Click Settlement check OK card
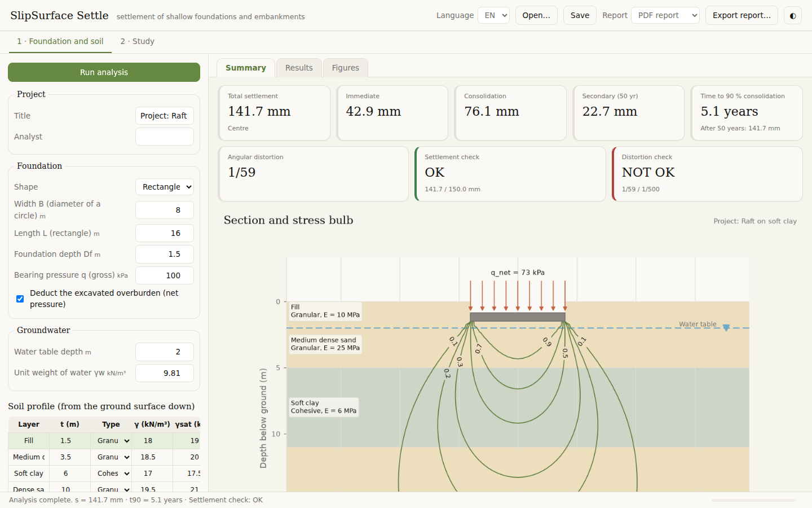 click(510, 174)
